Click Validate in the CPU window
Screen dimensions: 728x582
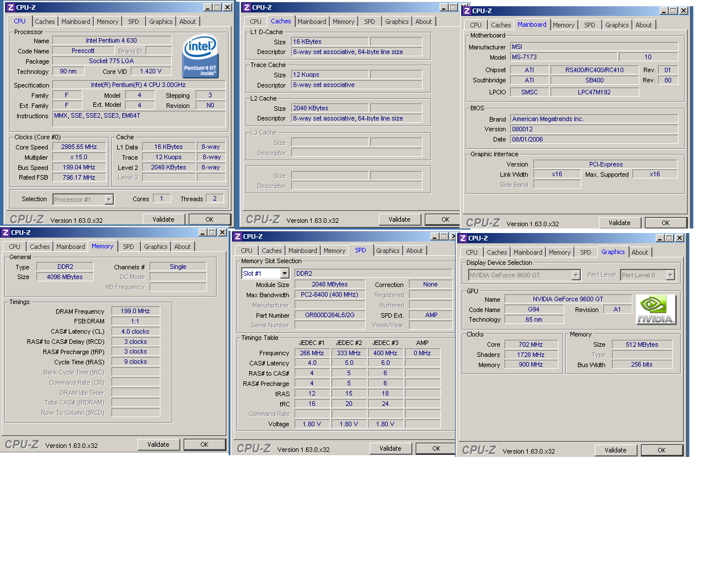[x=164, y=219]
